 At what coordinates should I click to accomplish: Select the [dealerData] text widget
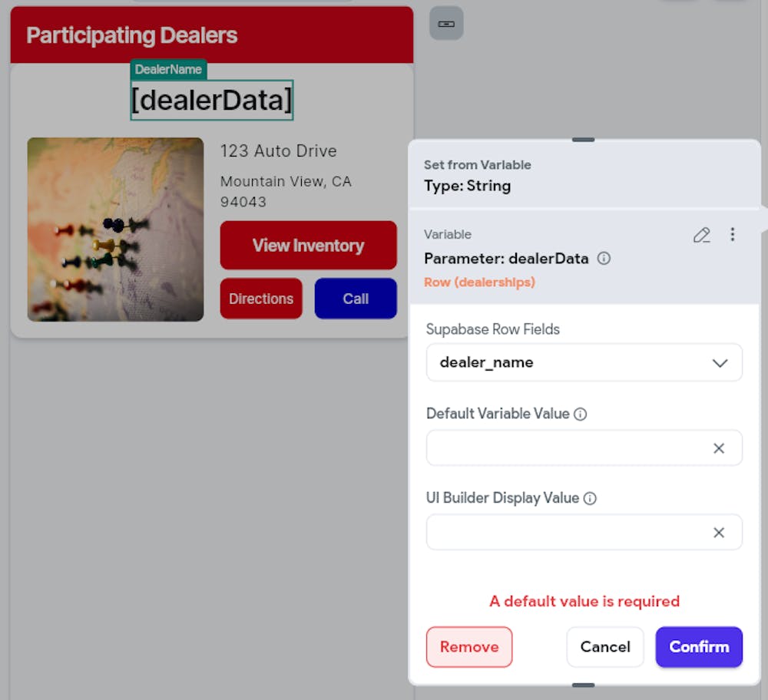point(211,101)
